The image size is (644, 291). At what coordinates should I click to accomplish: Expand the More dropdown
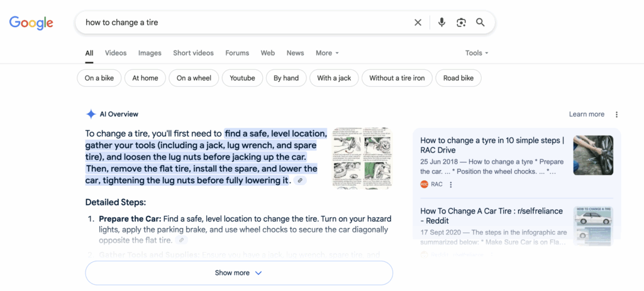pos(327,53)
